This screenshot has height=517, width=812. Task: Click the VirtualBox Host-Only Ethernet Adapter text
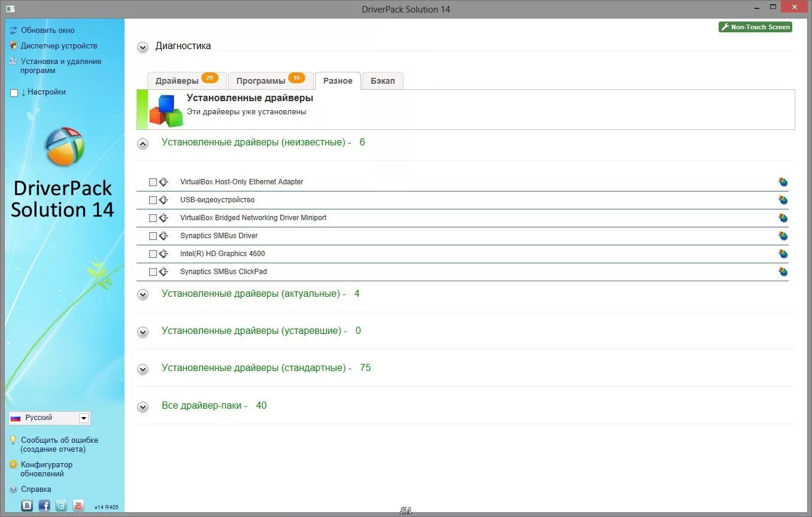[x=242, y=182]
